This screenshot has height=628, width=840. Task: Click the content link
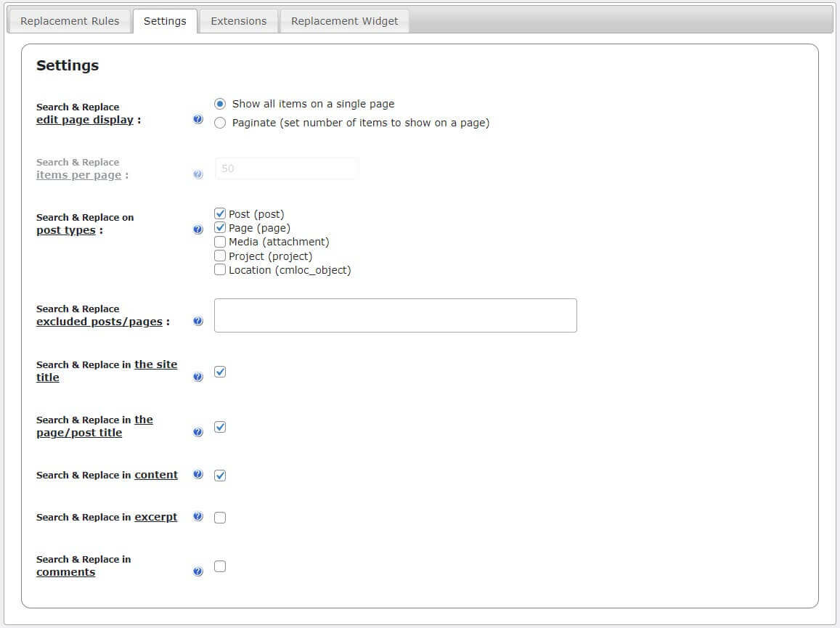pyautogui.click(x=156, y=475)
